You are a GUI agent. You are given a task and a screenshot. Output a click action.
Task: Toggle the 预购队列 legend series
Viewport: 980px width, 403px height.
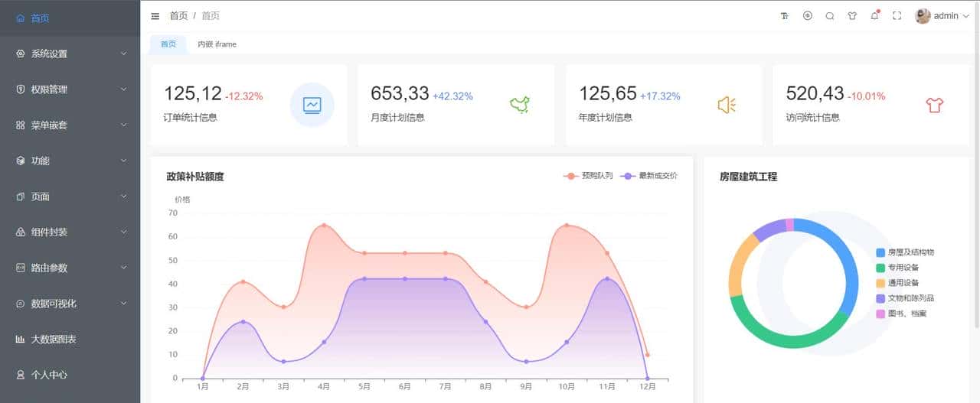point(588,176)
